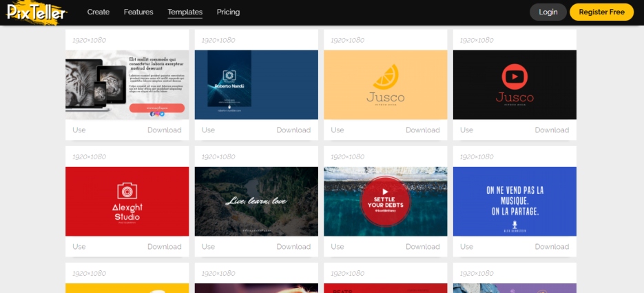The width and height of the screenshot is (644, 293).
Task: Open the Features page
Action: click(x=138, y=12)
